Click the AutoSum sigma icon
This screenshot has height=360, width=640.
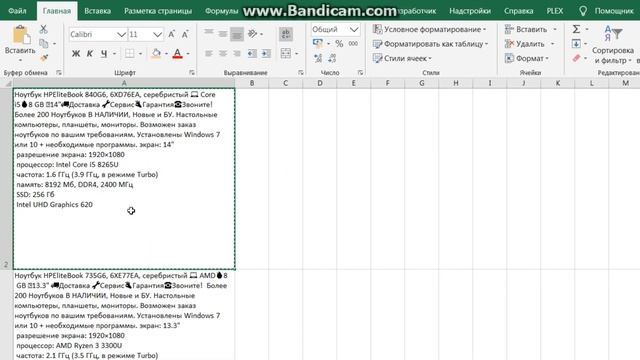point(576,29)
